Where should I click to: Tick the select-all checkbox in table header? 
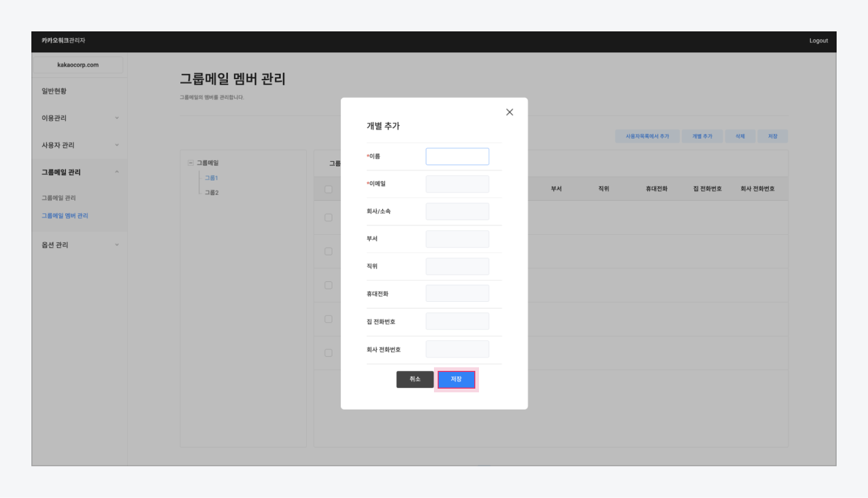[x=328, y=189]
